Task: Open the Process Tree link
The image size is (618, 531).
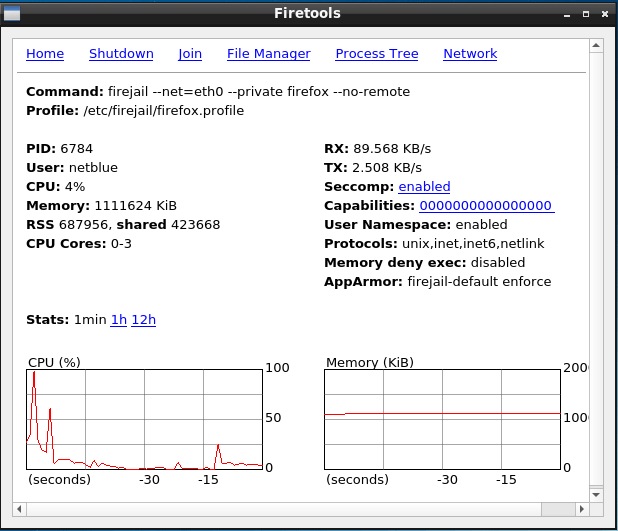Action: click(377, 54)
